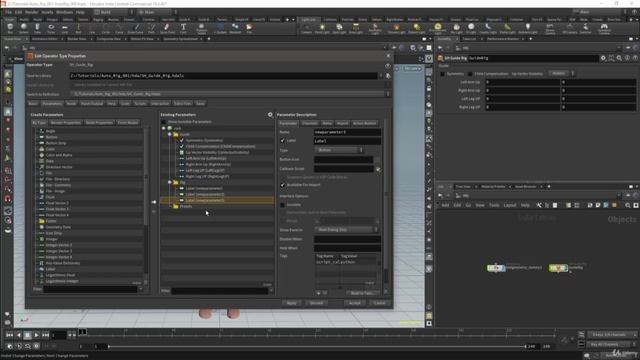640x360 pixels.
Task: Open filter dropdown under Create Parameters list
Action: [141, 289]
